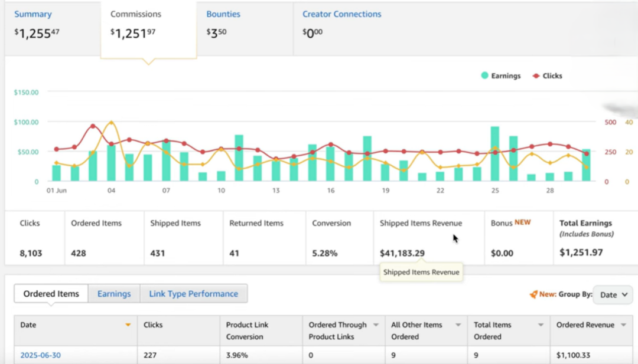
Task: Click the All Other Items Ordered sort arrow
Action: [x=457, y=325]
